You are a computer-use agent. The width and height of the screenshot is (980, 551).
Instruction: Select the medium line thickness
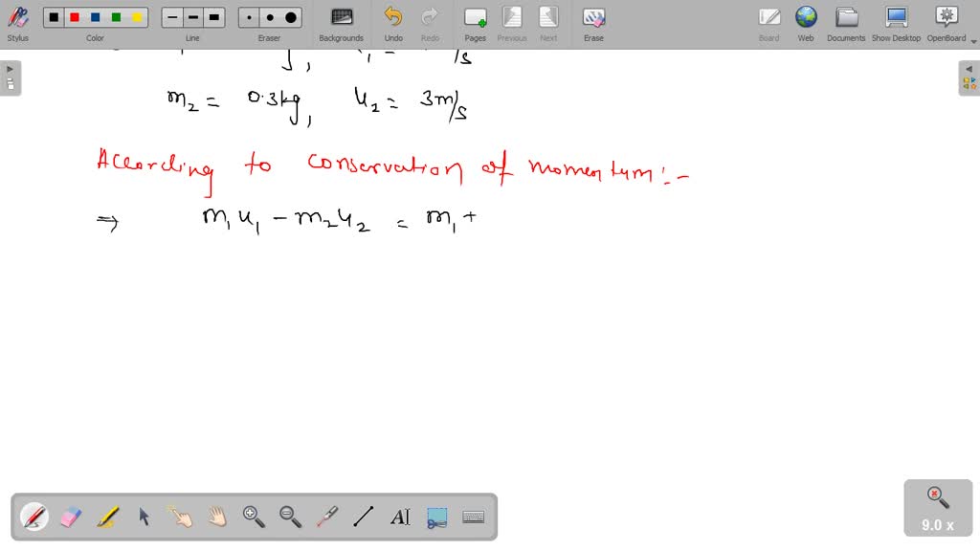coord(192,16)
